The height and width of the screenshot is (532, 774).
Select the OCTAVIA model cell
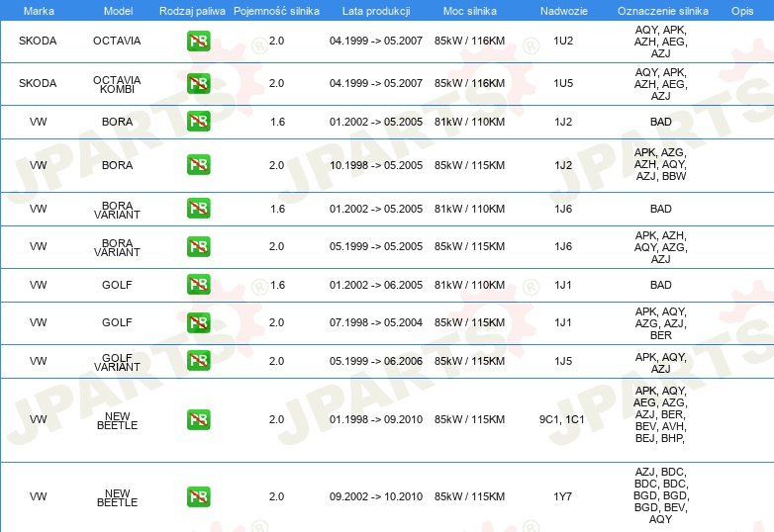click(117, 41)
